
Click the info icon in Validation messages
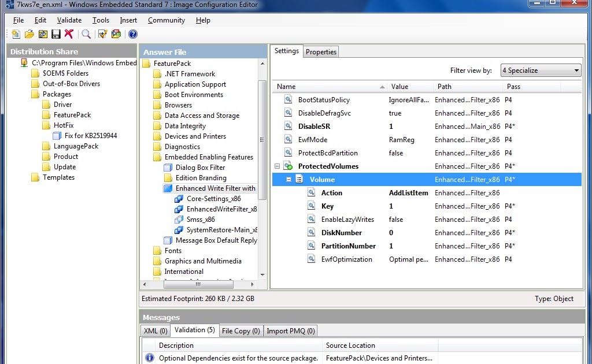point(150,358)
